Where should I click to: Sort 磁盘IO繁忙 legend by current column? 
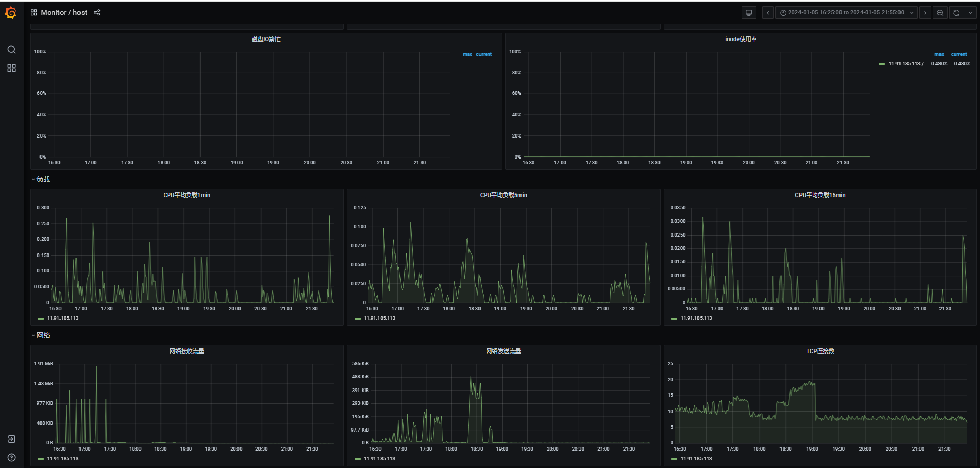(x=484, y=54)
